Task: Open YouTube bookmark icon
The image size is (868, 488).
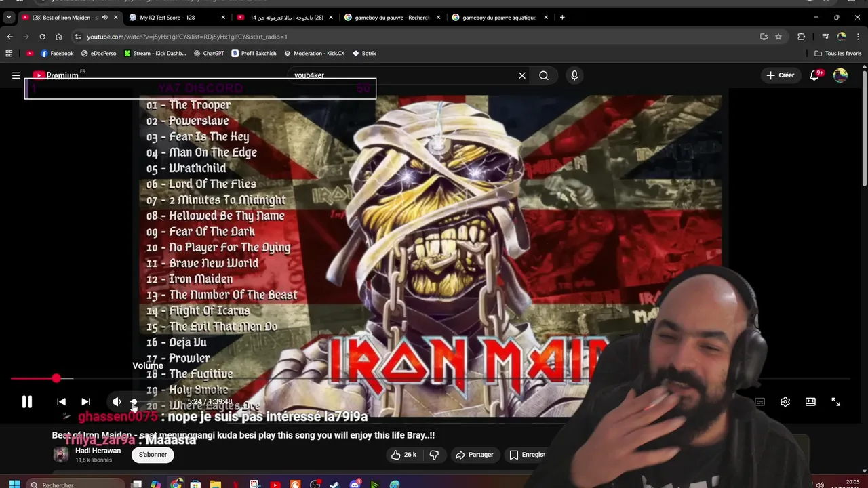Action: point(29,53)
